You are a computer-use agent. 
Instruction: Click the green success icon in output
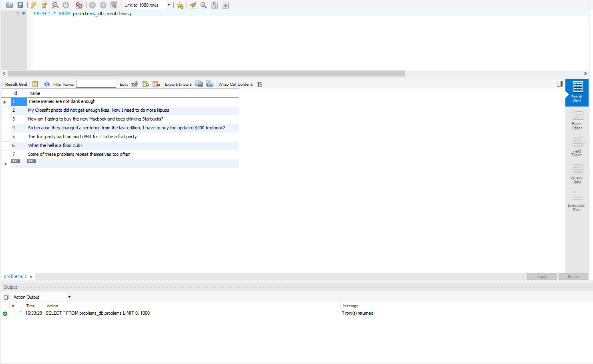5,314
